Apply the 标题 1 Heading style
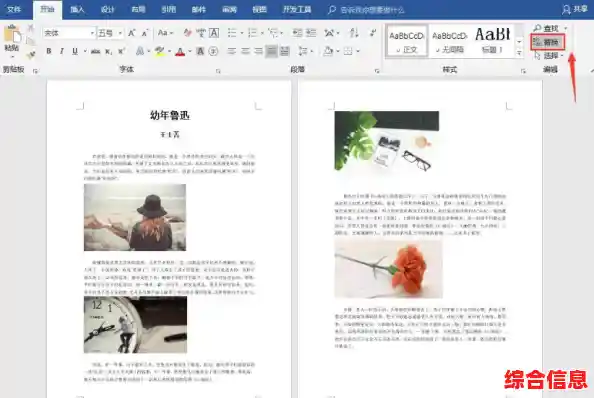 tap(492, 41)
